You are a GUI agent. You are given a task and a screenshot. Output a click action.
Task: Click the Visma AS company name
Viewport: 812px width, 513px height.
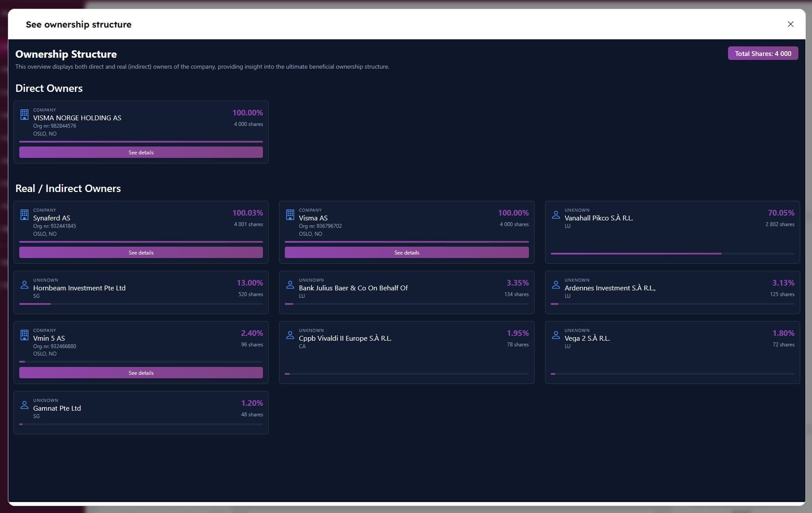313,218
